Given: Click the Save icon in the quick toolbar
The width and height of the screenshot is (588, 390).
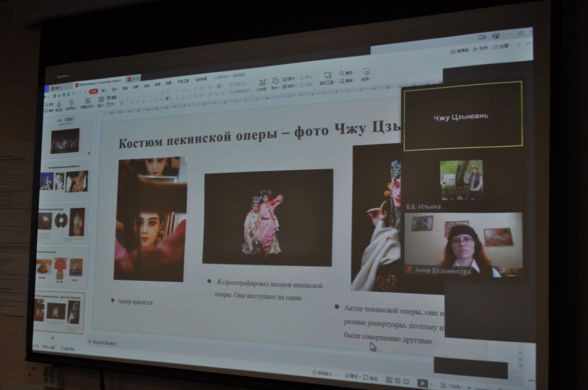Looking at the screenshot, I should click(x=55, y=96).
